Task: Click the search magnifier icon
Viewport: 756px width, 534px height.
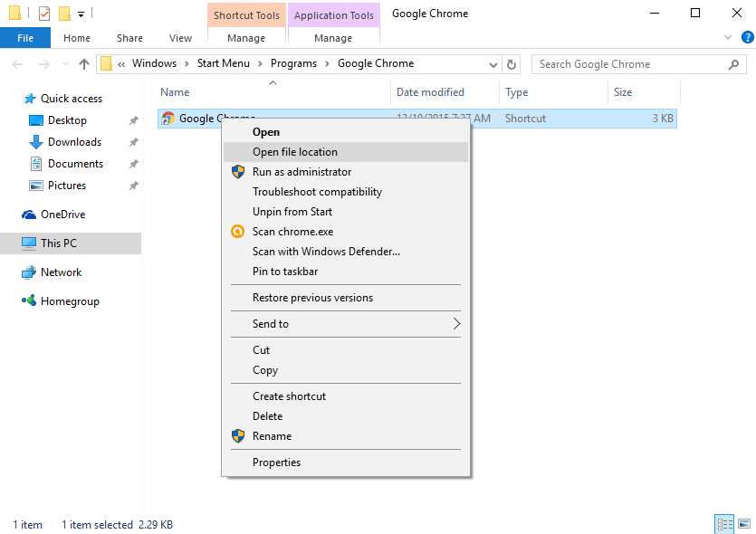Action: 734,64
